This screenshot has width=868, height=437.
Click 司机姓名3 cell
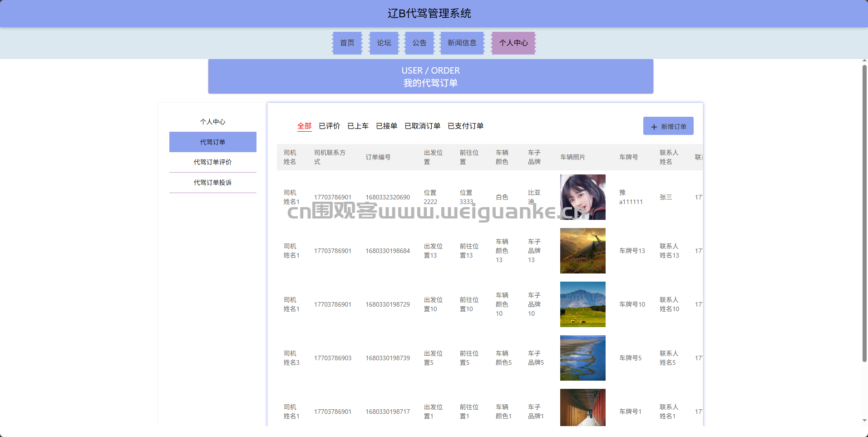[291, 358]
